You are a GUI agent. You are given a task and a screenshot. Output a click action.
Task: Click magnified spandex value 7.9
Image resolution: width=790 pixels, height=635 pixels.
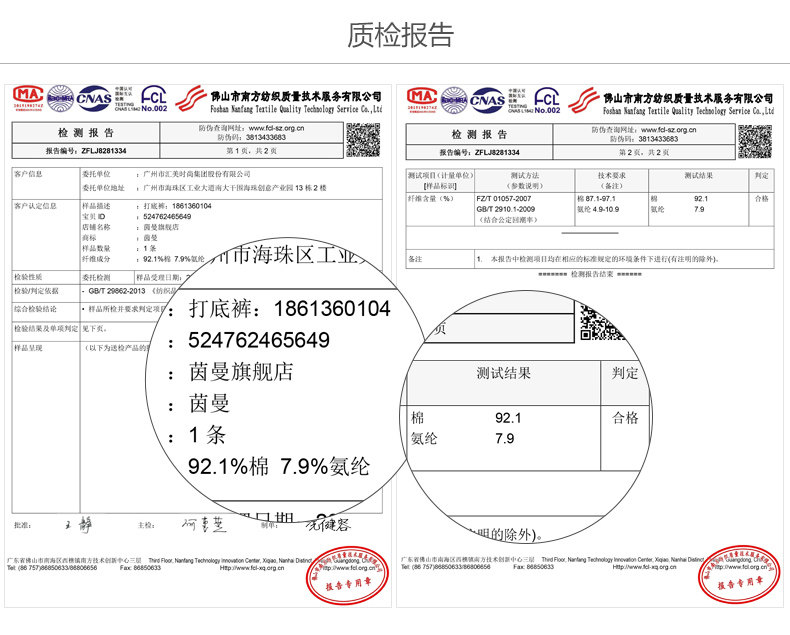coord(504,438)
